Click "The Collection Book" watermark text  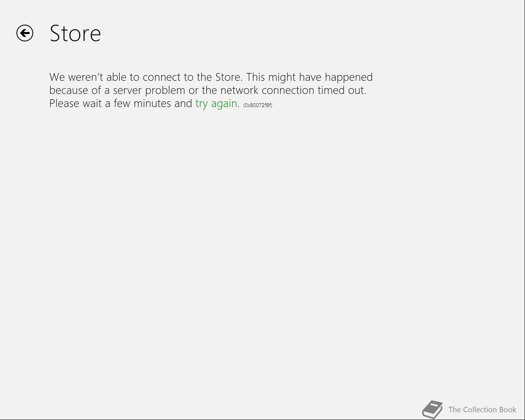[482, 409]
